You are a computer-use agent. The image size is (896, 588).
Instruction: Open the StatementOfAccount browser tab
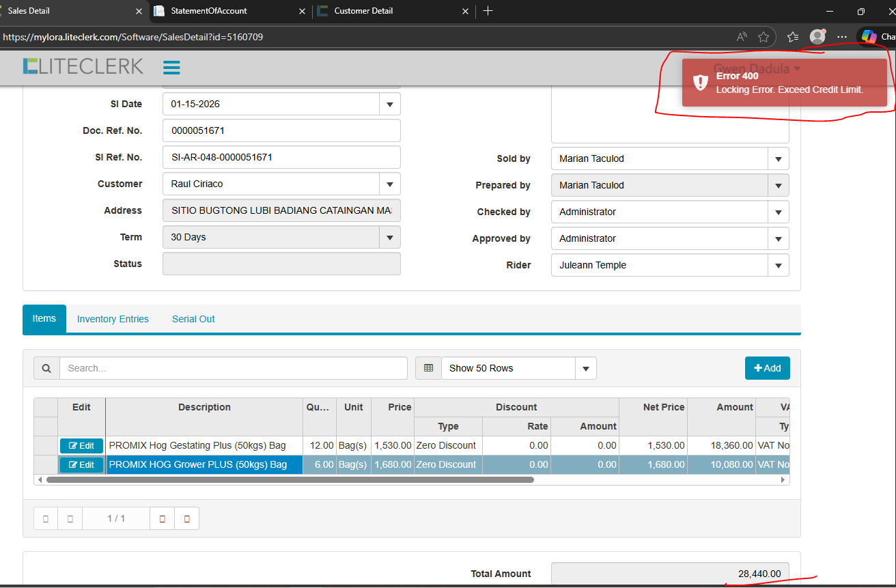click(209, 11)
